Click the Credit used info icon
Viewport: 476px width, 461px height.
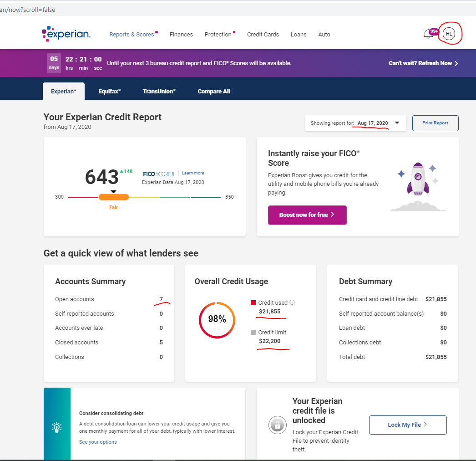click(292, 302)
